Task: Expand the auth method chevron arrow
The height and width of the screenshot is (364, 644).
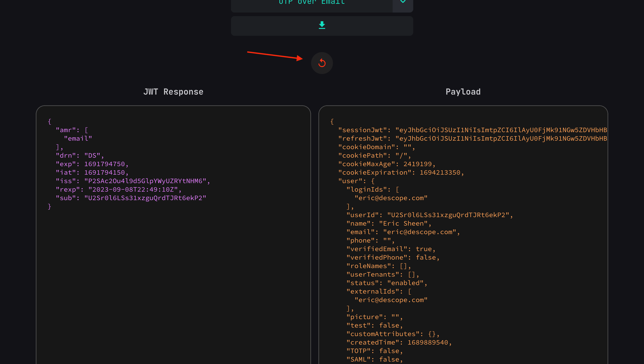Action: point(403,2)
